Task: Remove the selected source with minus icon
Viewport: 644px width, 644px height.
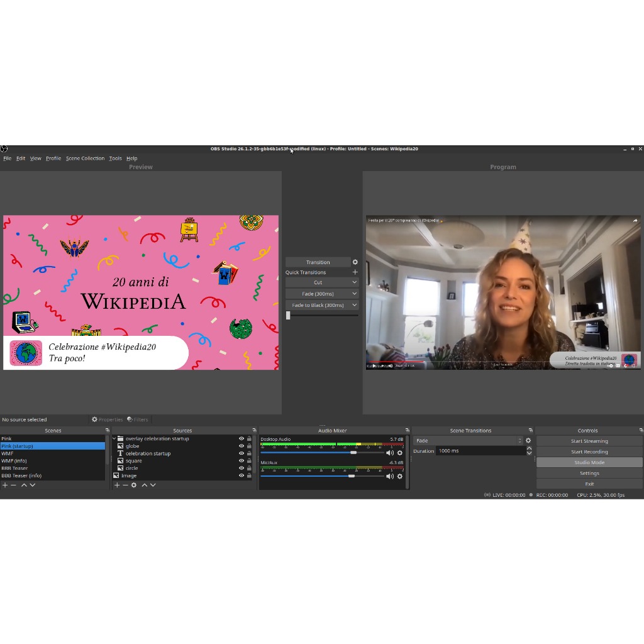Action: point(125,485)
